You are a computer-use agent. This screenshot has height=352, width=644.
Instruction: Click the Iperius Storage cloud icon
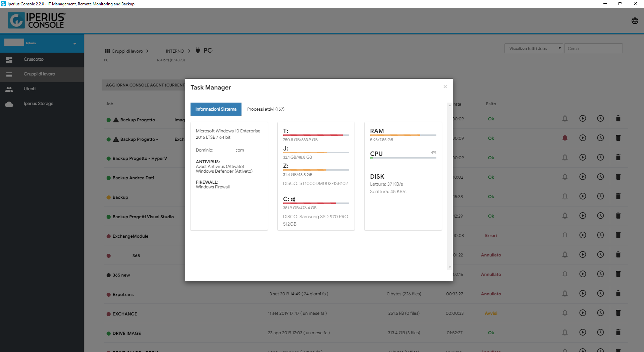coord(9,104)
